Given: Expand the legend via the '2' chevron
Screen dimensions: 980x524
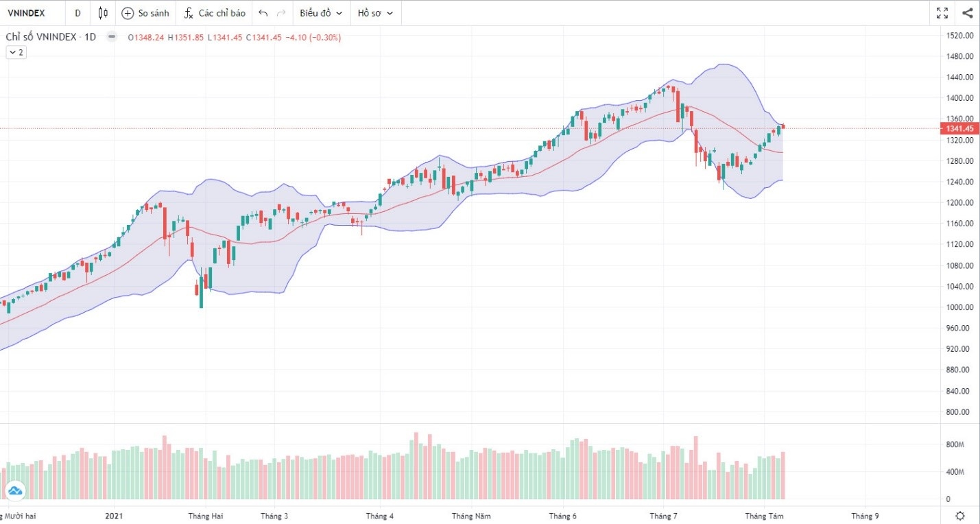Looking at the screenshot, I should [x=15, y=52].
